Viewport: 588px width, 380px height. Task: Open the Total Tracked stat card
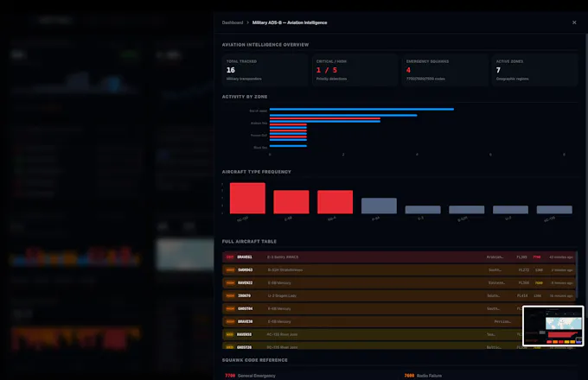click(265, 70)
